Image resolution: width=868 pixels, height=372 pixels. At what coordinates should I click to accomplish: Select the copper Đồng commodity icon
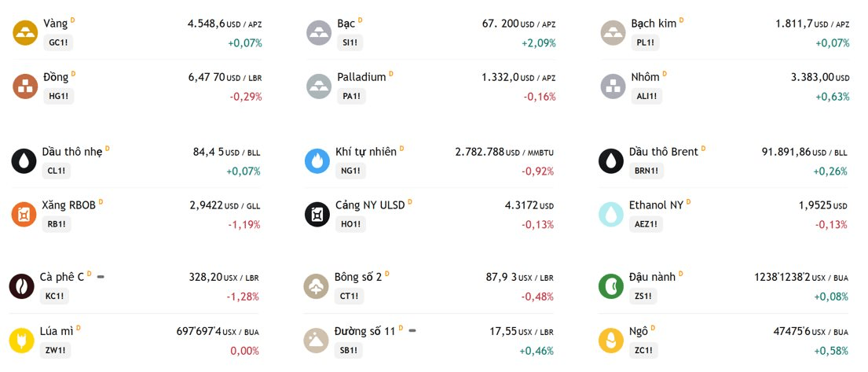[25, 86]
